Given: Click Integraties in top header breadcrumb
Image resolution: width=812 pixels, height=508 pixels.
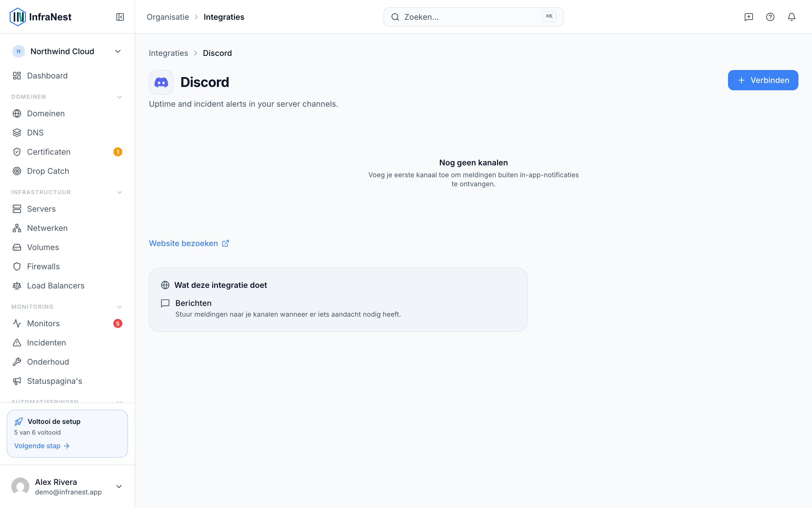Looking at the screenshot, I should [224, 17].
